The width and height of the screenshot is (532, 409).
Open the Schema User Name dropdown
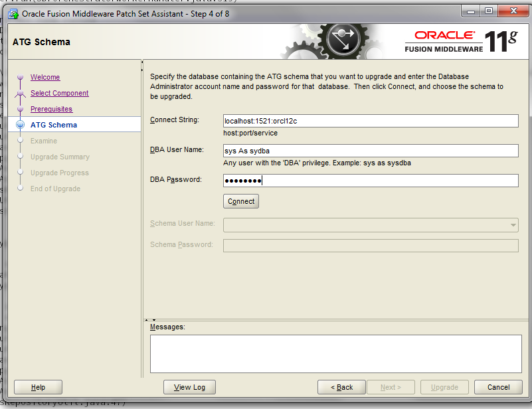(371, 225)
